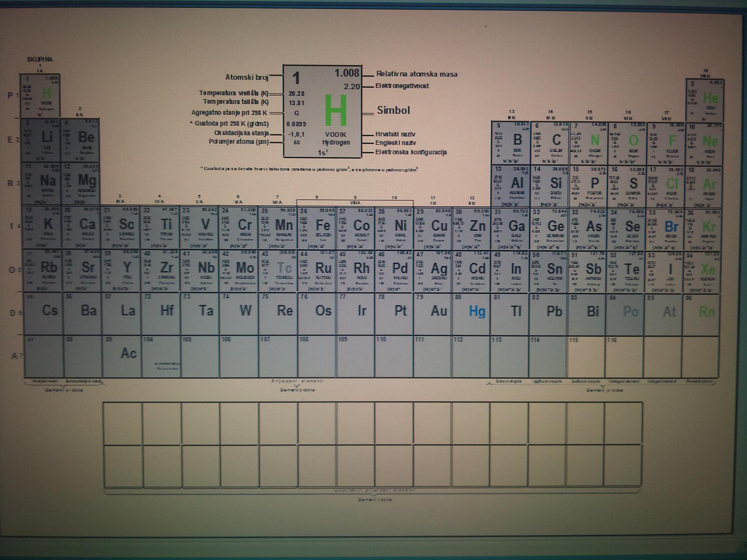Viewport: 747px width, 560px height.
Task: Select the potassium K cell
Action: pos(42,227)
